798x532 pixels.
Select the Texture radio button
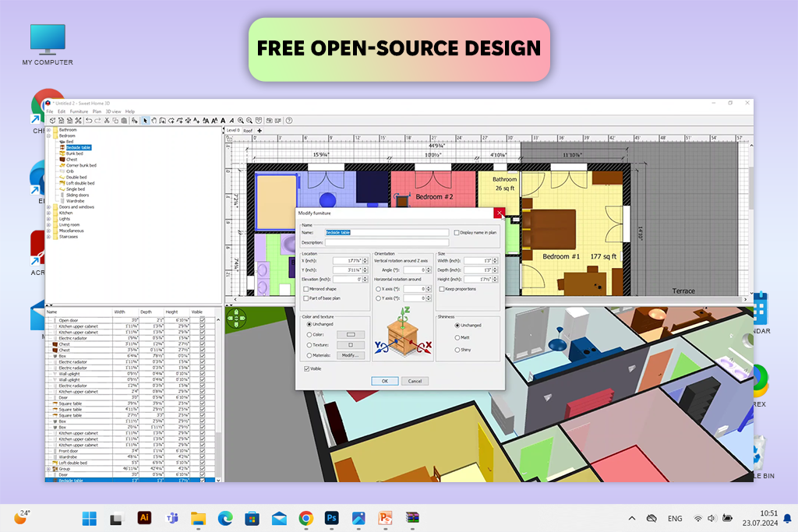[309, 345]
